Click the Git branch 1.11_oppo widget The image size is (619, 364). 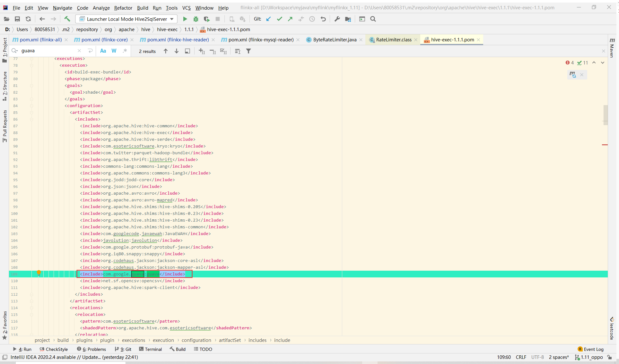click(x=588, y=357)
